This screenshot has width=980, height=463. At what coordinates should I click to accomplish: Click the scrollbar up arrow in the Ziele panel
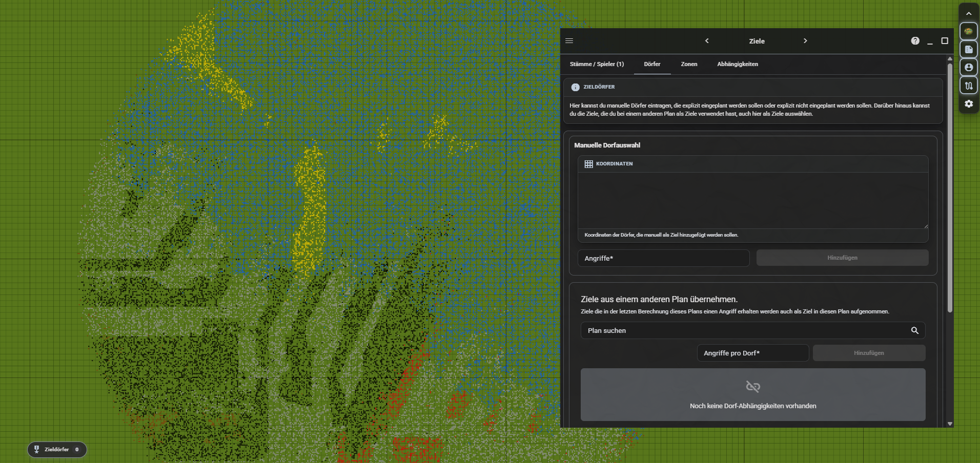[x=950, y=59]
